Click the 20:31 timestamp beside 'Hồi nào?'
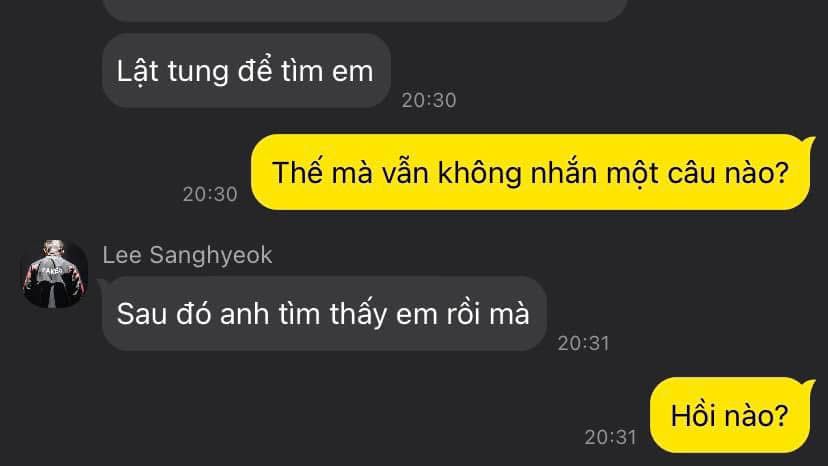Viewport: 828px width, 466px height. click(610, 437)
